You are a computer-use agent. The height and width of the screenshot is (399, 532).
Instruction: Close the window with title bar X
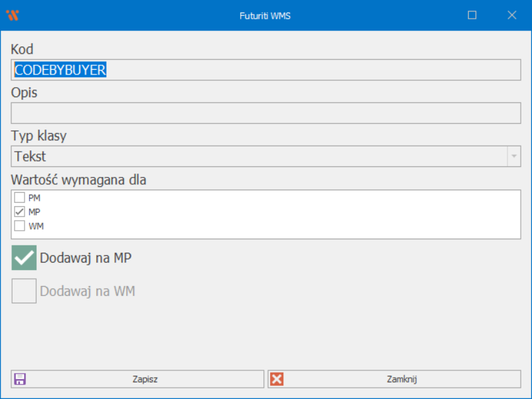(x=511, y=15)
